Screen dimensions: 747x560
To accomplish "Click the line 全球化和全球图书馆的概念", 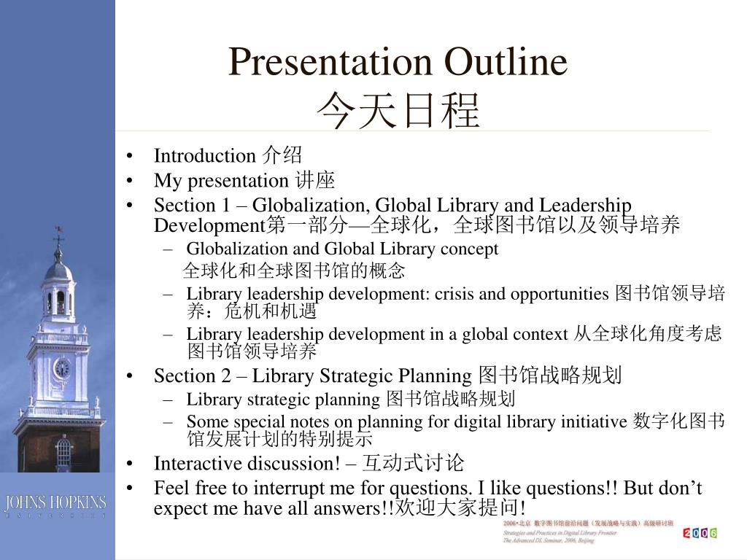I will [x=294, y=271].
